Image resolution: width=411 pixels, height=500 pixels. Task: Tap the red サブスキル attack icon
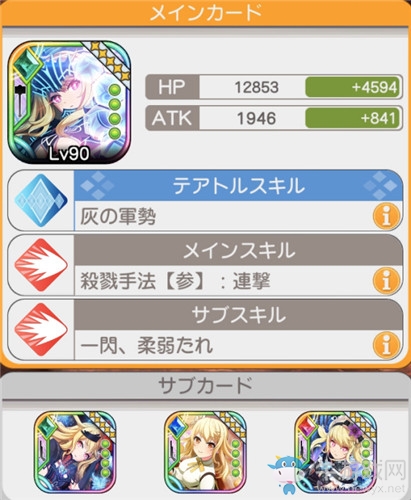[41, 330]
